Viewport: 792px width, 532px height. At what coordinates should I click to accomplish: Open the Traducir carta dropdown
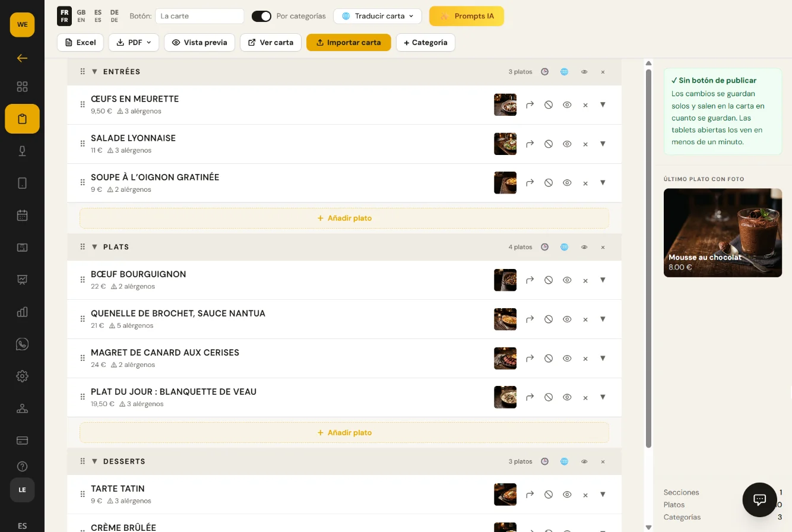point(378,16)
